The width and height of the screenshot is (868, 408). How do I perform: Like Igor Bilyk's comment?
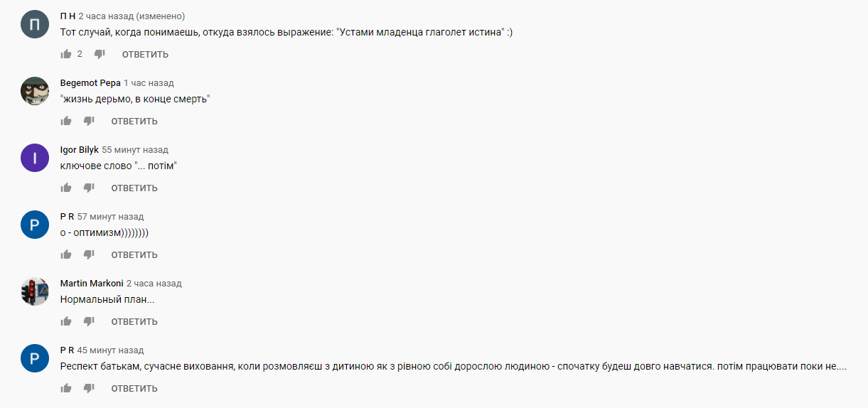click(x=66, y=188)
